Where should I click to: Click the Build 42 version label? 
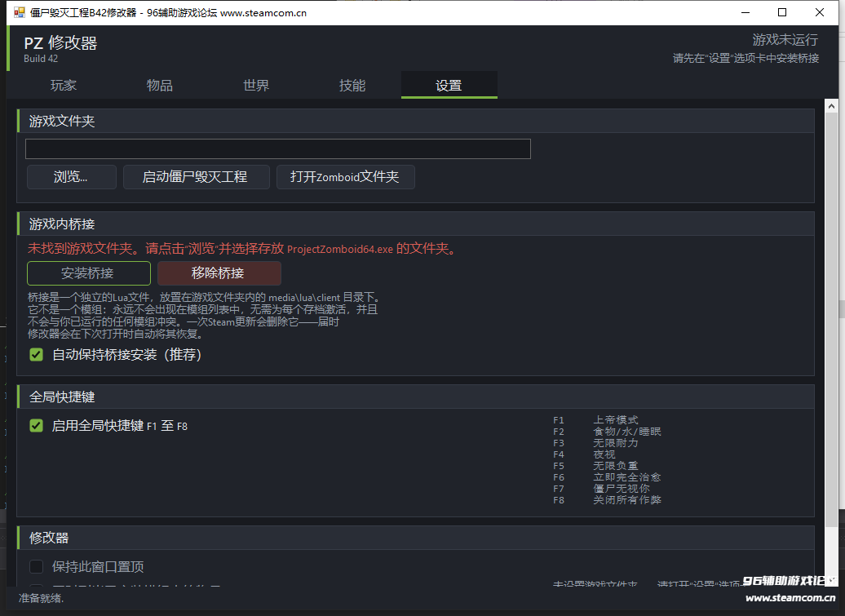click(41, 59)
